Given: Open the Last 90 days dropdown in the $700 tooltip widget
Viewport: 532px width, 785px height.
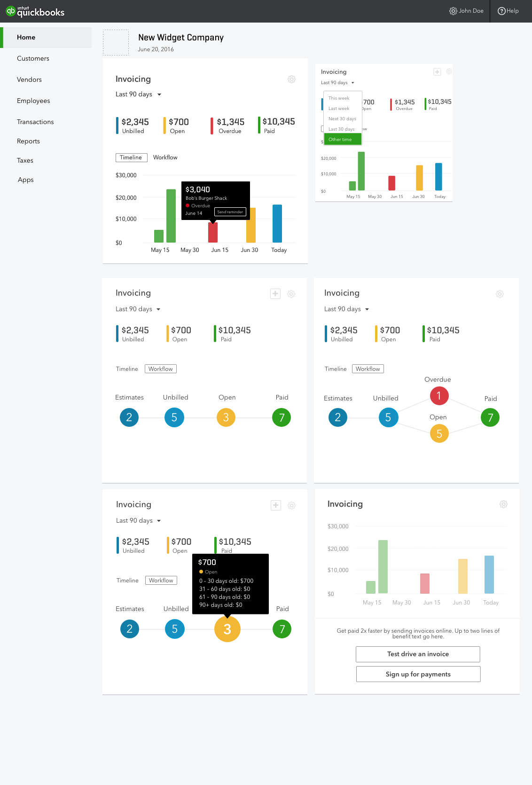Looking at the screenshot, I should point(139,521).
